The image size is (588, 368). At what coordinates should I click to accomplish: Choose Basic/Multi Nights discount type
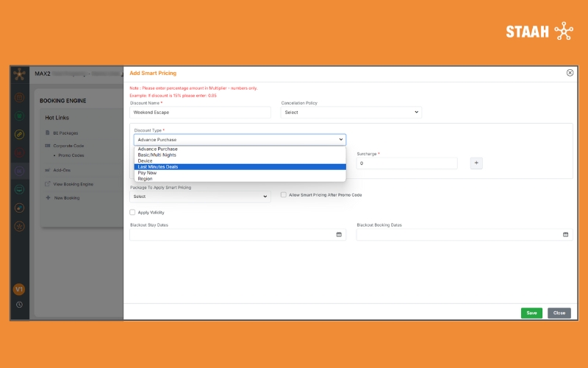tap(240, 155)
